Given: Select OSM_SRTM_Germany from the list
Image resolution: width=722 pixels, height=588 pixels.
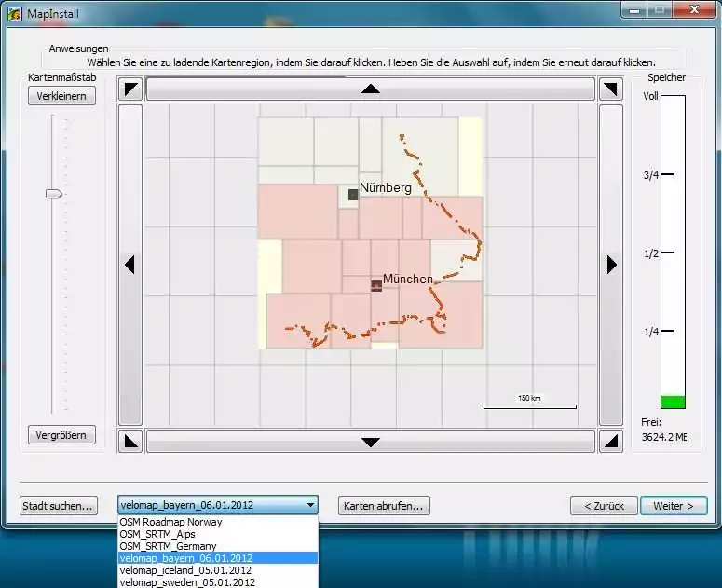Looking at the screenshot, I should (x=217, y=546).
